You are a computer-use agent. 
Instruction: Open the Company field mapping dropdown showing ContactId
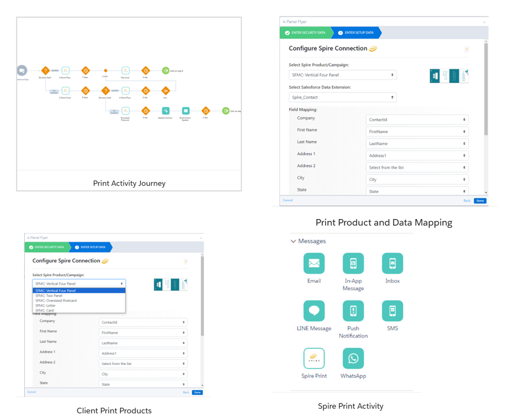tap(417, 119)
